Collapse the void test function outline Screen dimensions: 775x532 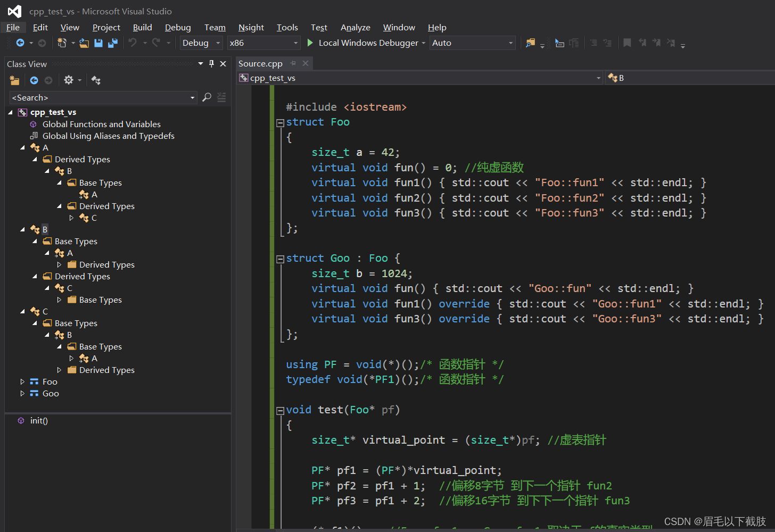[x=280, y=411]
